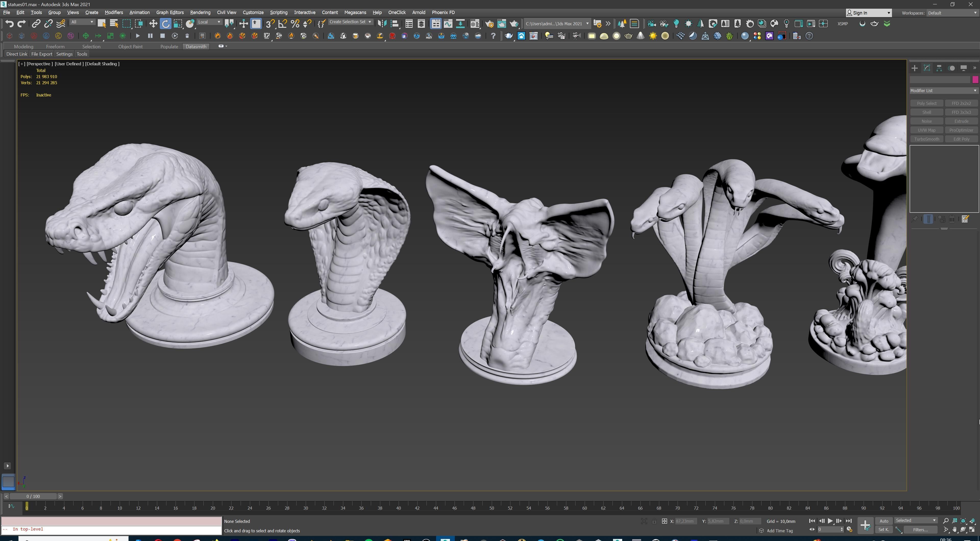Open the Local reference coordinate dropdown
This screenshot has height=541, width=980.
point(209,22)
